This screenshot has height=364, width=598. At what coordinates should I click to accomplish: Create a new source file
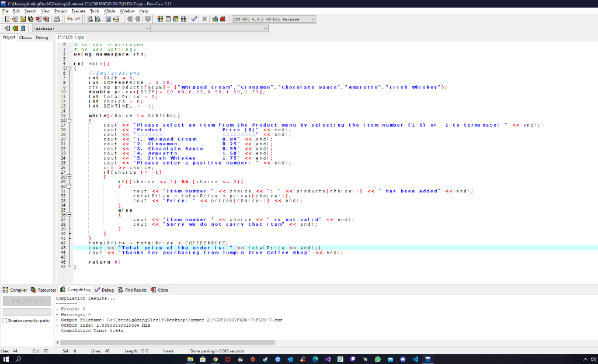click(x=7, y=18)
